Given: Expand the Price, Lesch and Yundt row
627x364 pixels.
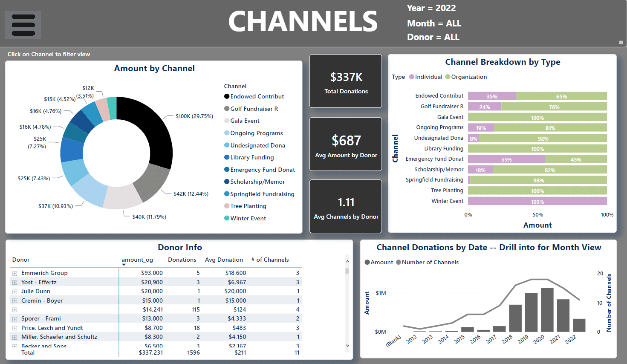Looking at the screenshot, I should [x=14, y=328].
